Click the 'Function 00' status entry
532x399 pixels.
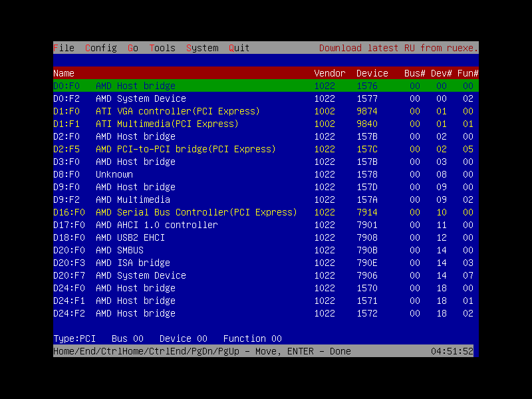pos(253,338)
